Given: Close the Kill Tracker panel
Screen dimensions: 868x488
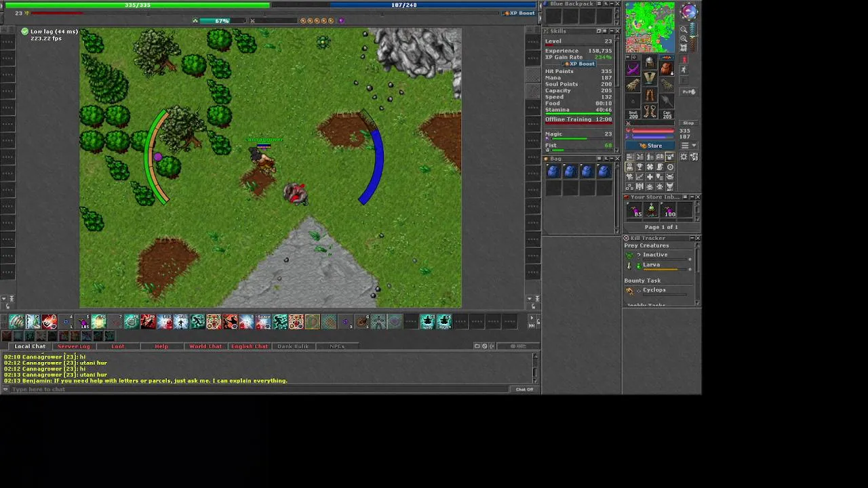Looking at the screenshot, I should pyautogui.click(x=697, y=238).
